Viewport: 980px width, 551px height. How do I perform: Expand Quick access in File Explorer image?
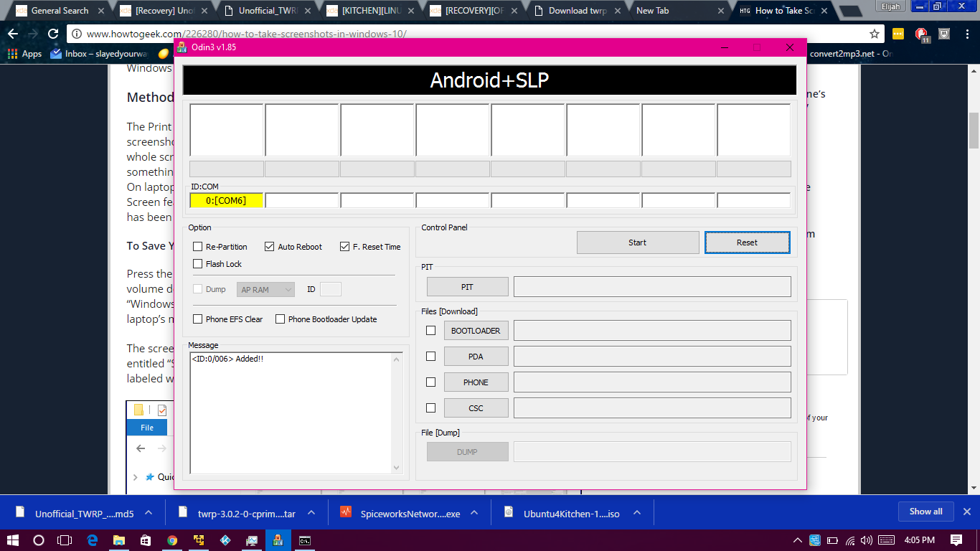[136, 477]
